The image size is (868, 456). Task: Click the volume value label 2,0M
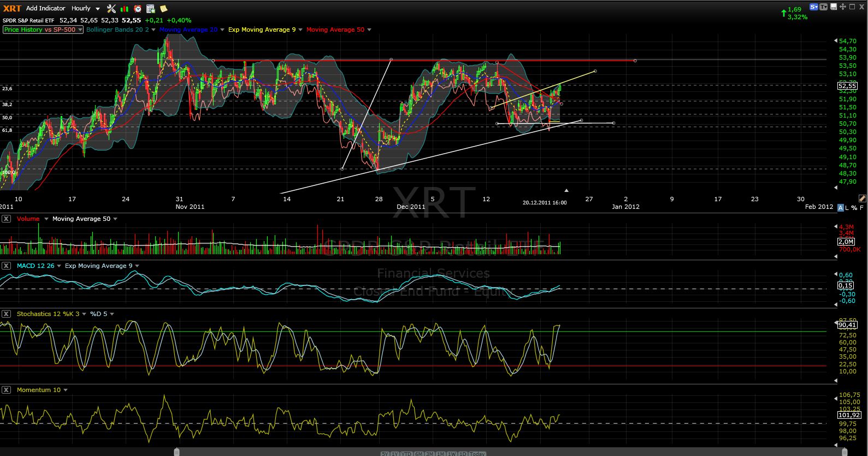pyautogui.click(x=846, y=242)
